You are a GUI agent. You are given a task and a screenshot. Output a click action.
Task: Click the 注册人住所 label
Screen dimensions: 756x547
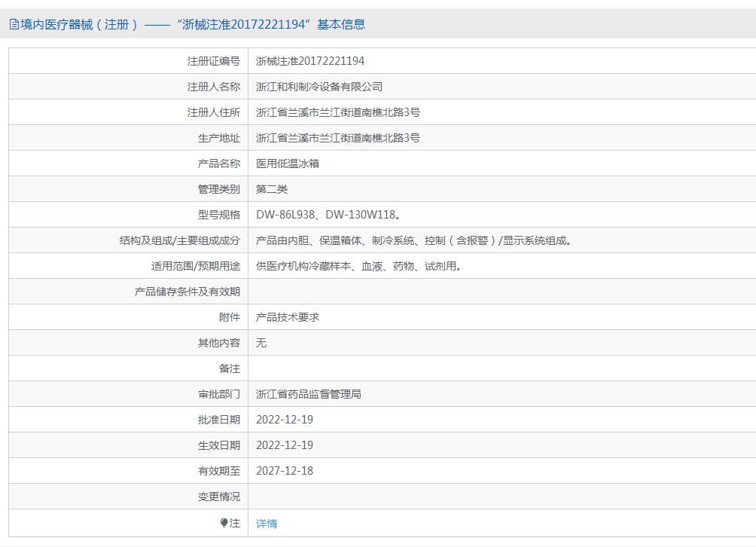pyautogui.click(x=214, y=112)
